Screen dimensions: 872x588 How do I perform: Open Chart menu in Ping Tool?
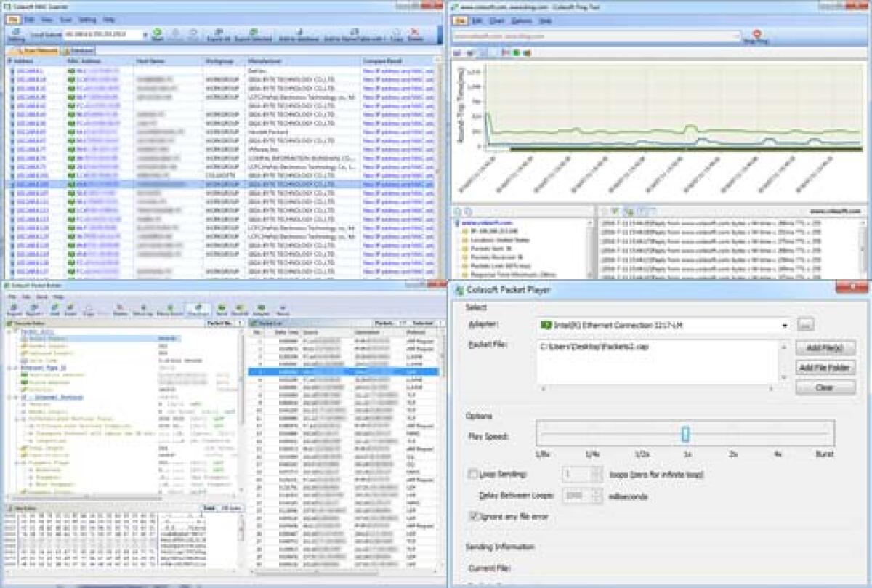coord(497,20)
